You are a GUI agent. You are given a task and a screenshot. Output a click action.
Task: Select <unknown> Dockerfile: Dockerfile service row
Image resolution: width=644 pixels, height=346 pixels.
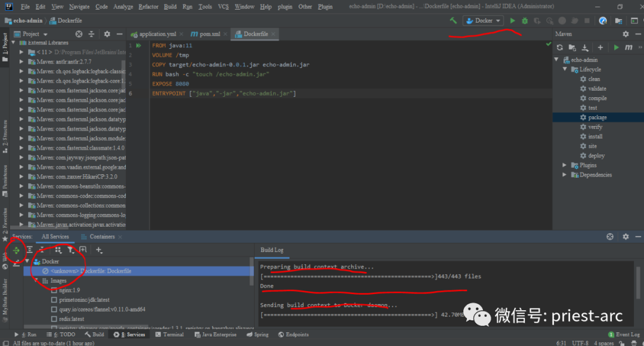[138, 271]
